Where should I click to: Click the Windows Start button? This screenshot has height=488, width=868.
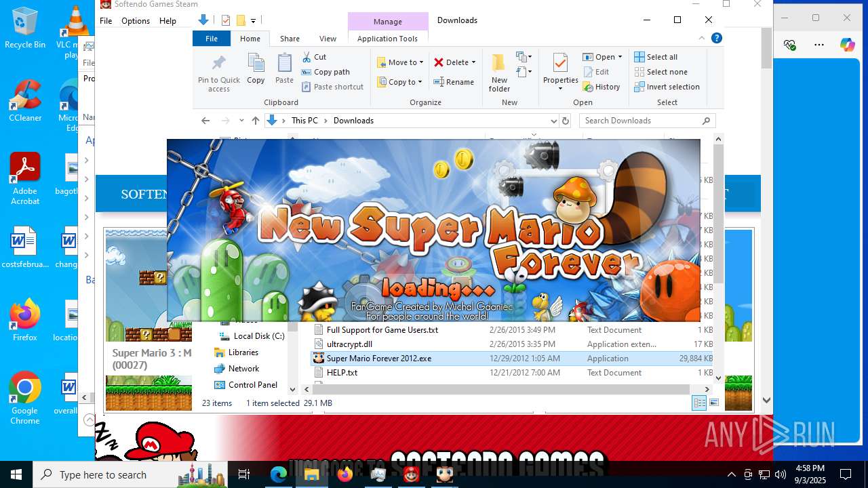[x=16, y=474]
